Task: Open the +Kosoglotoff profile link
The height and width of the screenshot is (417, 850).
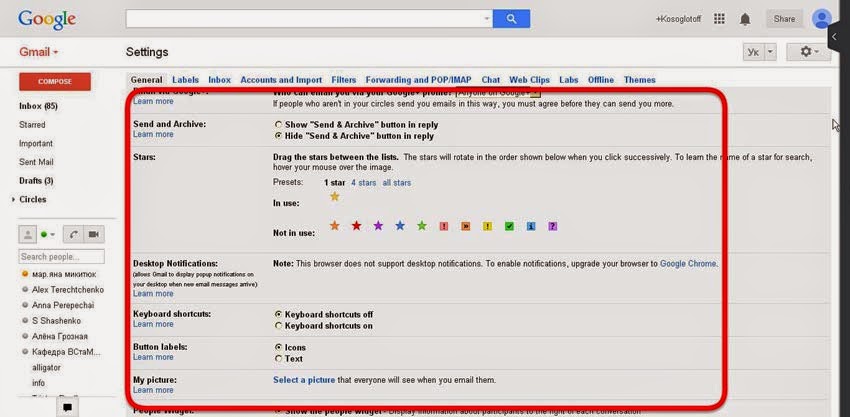Action: 678,19
